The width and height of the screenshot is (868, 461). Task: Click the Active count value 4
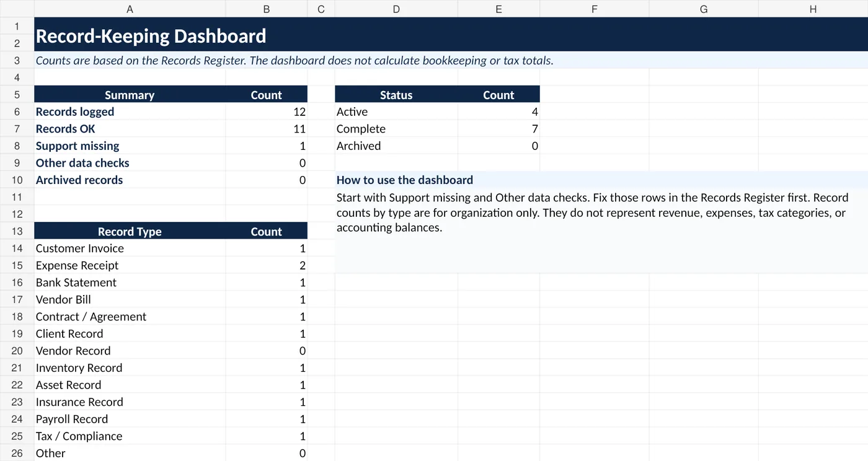(499, 112)
